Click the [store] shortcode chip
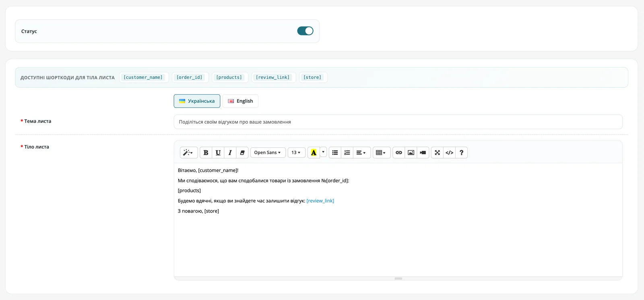This screenshot has height=300, width=644. pyautogui.click(x=313, y=77)
